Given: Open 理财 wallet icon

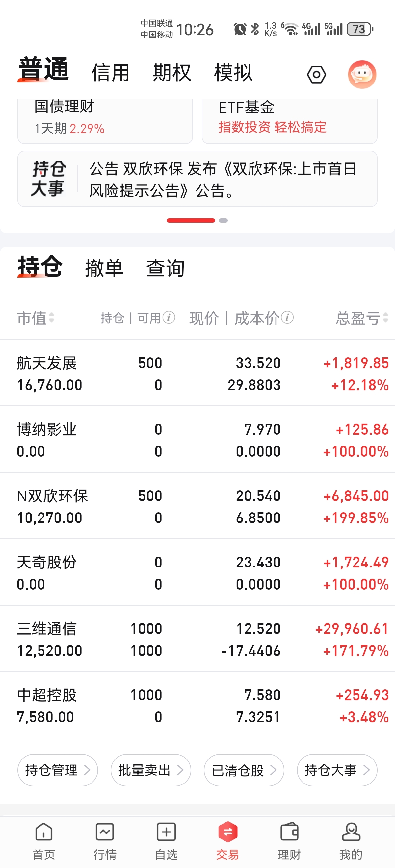Looking at the screenshot, I should point(289,839).
